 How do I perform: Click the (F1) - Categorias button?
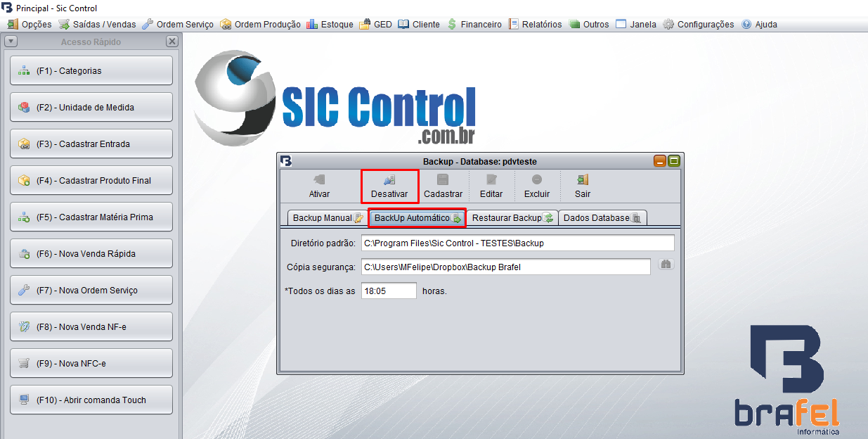(x=91, y=70)
